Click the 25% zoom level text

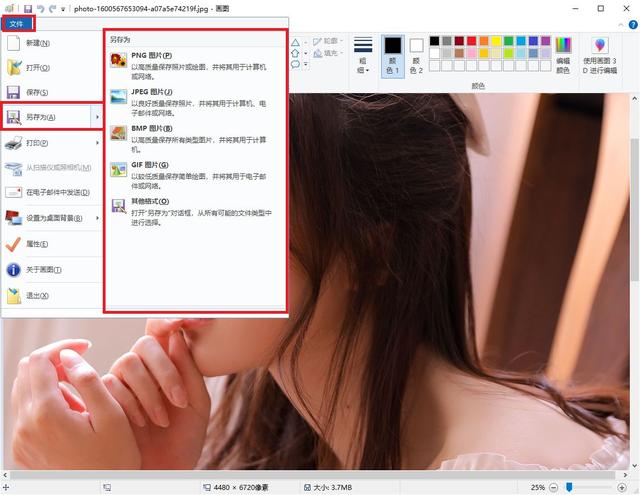pos(538,487)
